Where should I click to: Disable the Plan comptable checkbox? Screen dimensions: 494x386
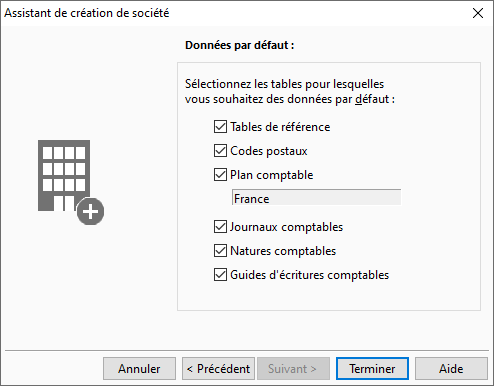point(220,175)
